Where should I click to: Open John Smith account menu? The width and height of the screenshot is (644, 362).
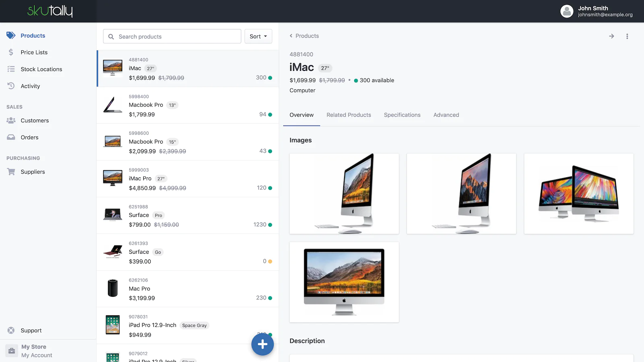597,11
